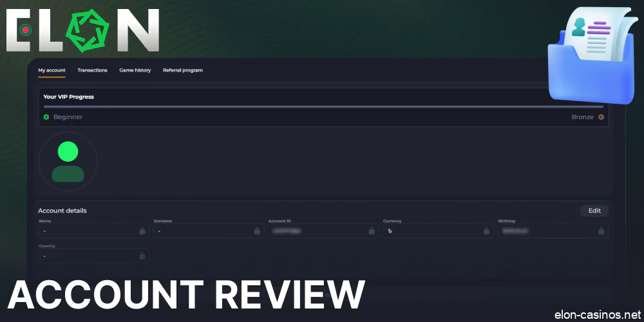644x322 pixels.
Task: Select the Country field
Action: (94, 256)
